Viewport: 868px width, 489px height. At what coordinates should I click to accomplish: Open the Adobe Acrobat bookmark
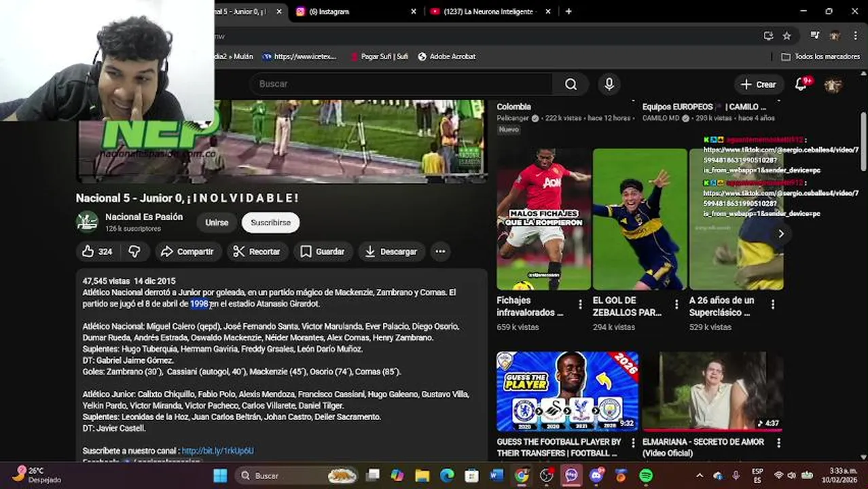446,57
